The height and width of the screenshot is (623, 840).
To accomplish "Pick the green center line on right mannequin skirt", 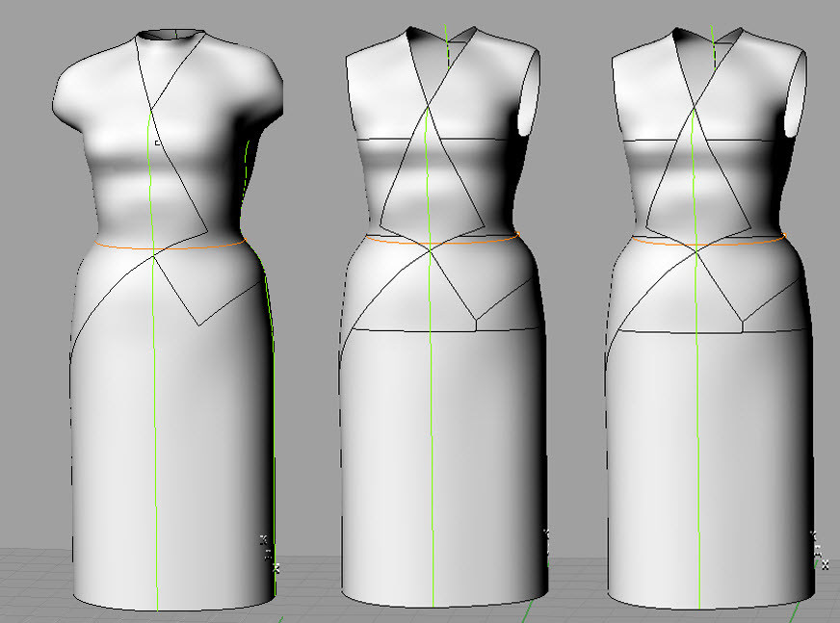I will click(x=698, y=428).
